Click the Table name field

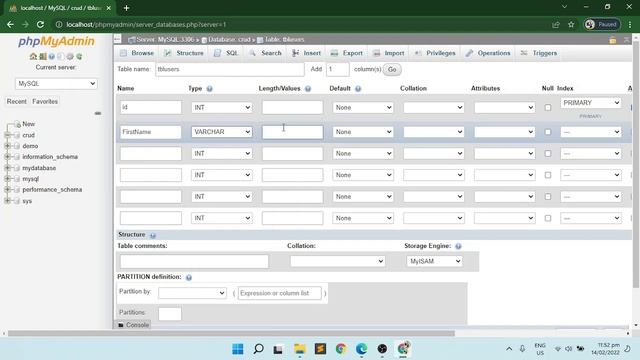[230, 69]
